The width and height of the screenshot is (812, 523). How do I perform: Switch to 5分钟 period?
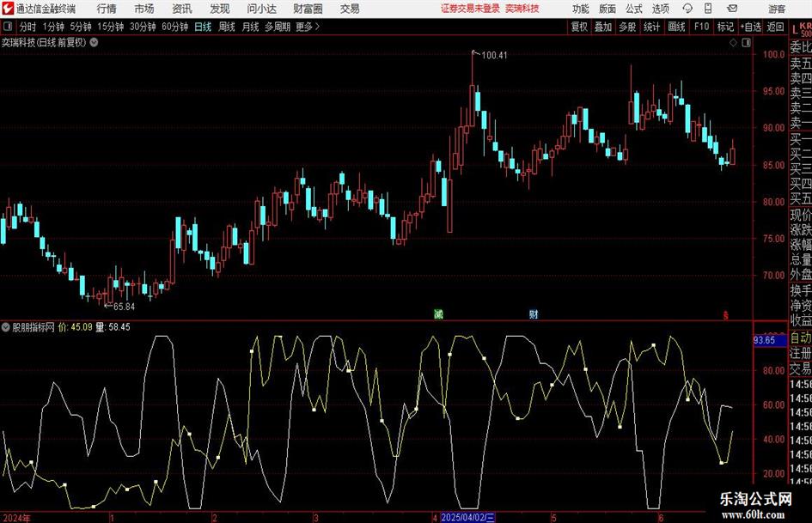tap(81, 27)
